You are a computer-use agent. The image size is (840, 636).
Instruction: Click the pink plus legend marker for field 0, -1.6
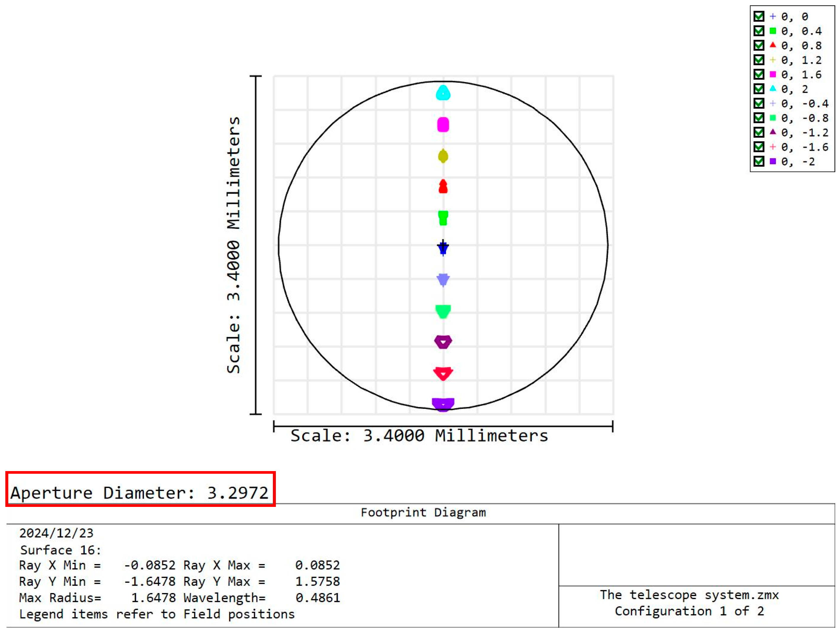[772, 147]
